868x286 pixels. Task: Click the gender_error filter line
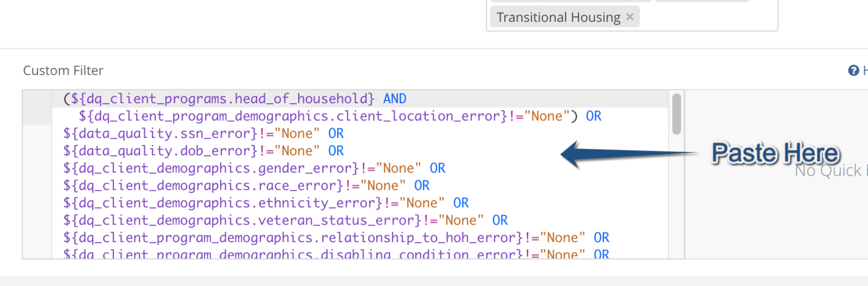pyautogui.click(x=254, y=168)
